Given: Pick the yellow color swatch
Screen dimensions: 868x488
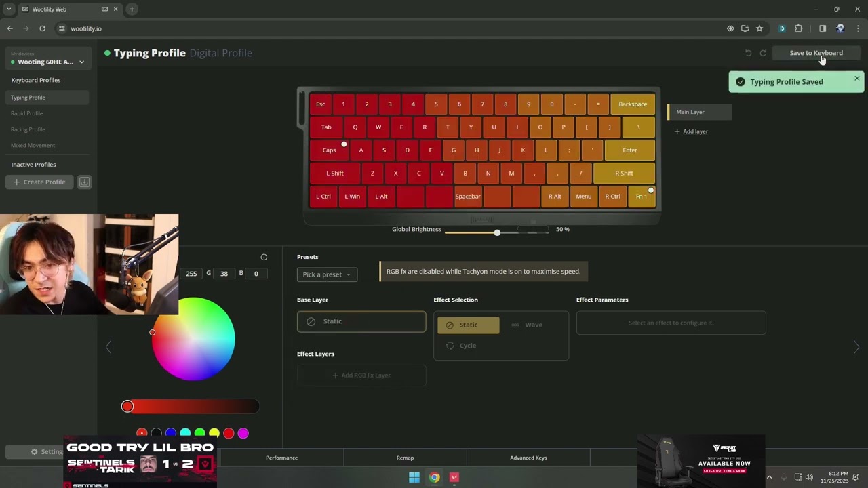Looking at the screenshot, I should point(214,433).
